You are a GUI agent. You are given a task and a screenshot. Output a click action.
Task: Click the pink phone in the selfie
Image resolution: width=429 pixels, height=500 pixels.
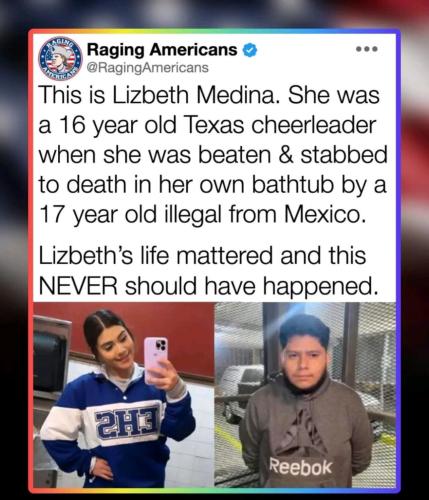(x=155, y=360)
